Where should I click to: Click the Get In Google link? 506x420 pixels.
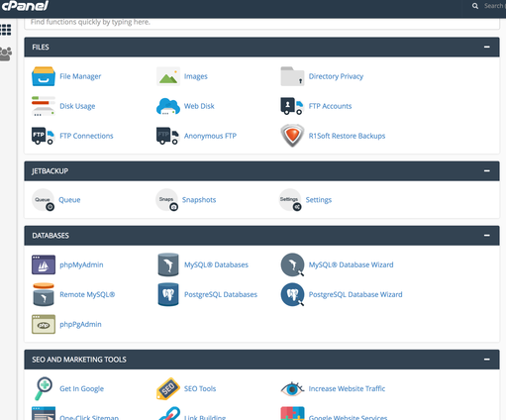81,388
